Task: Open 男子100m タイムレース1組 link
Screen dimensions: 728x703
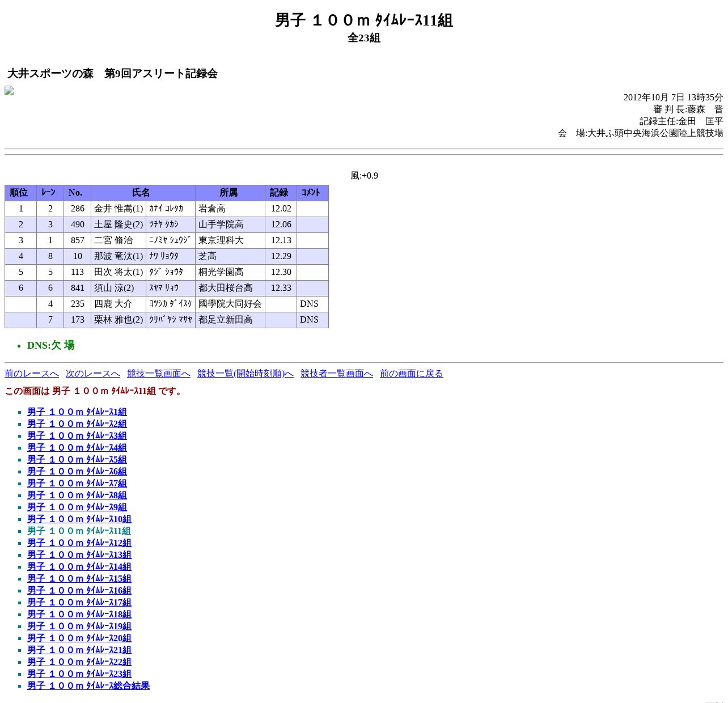Action: 77,412
